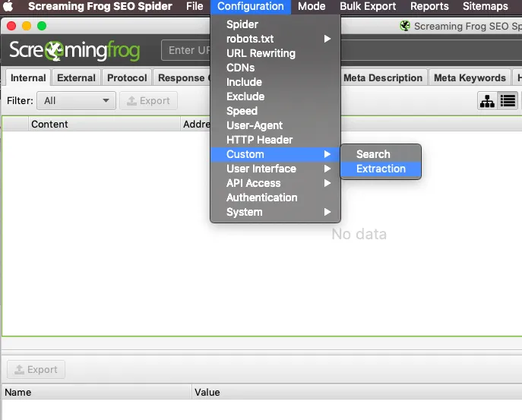Viewport: 522px width, 420px height.
Task: Click the Name column header
Action: coord(96,393)
